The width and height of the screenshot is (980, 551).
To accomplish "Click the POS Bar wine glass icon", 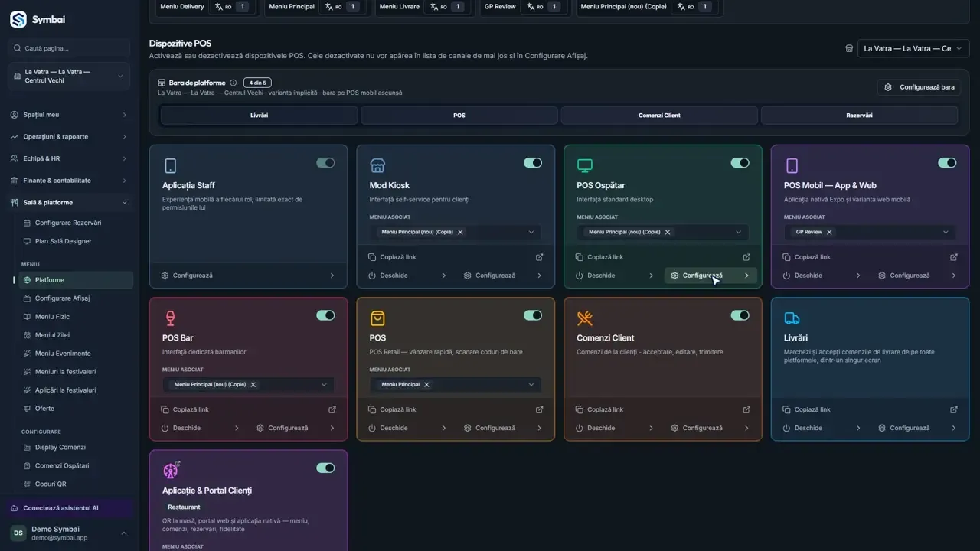I will [x=171, y=318].
